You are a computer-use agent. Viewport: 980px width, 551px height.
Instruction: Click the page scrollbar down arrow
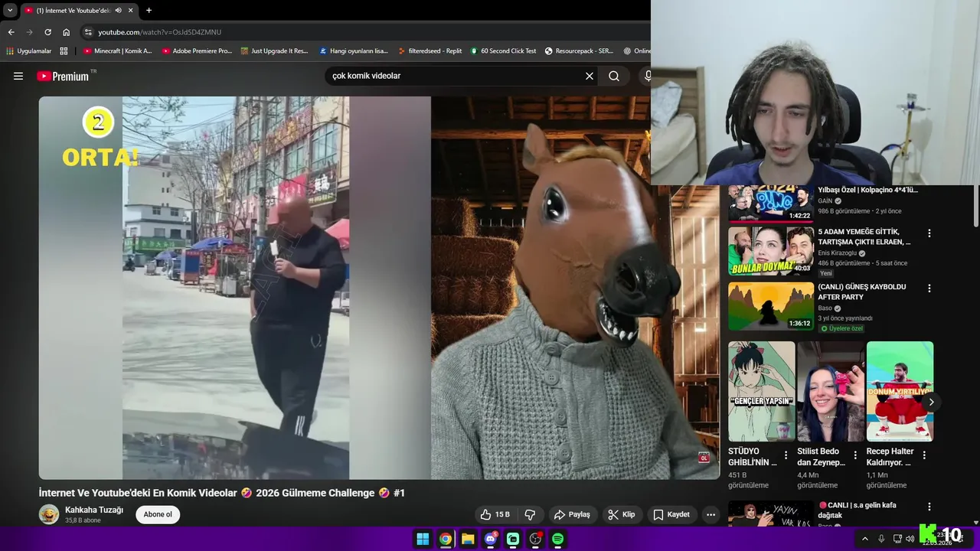(x=975, y=523)
